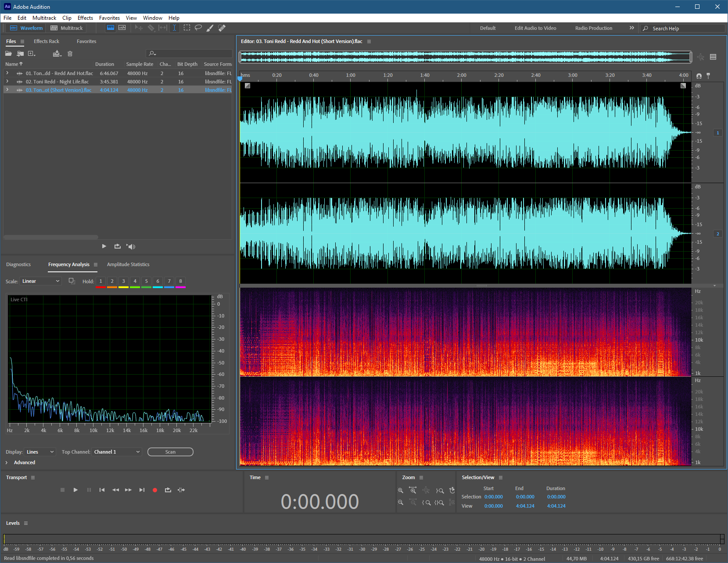This screenshot has height=563, width=728.
Task: Click the headphones icon on timeline ruler
Action: [699, 76]
